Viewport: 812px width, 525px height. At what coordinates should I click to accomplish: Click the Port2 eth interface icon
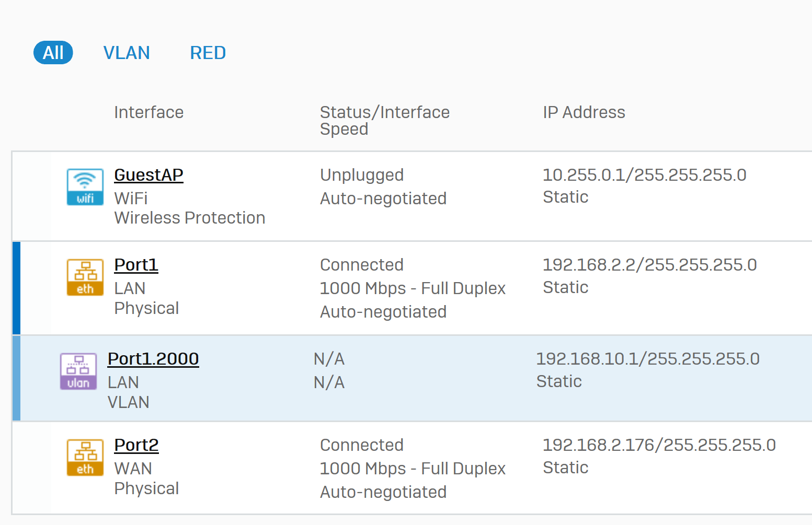tap(85, 458)
